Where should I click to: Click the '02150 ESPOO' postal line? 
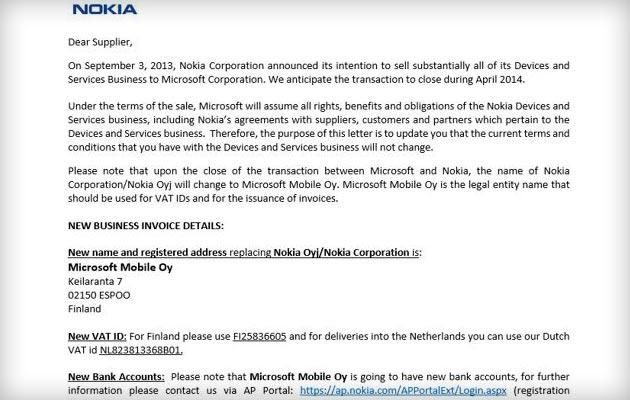point(99,295)
